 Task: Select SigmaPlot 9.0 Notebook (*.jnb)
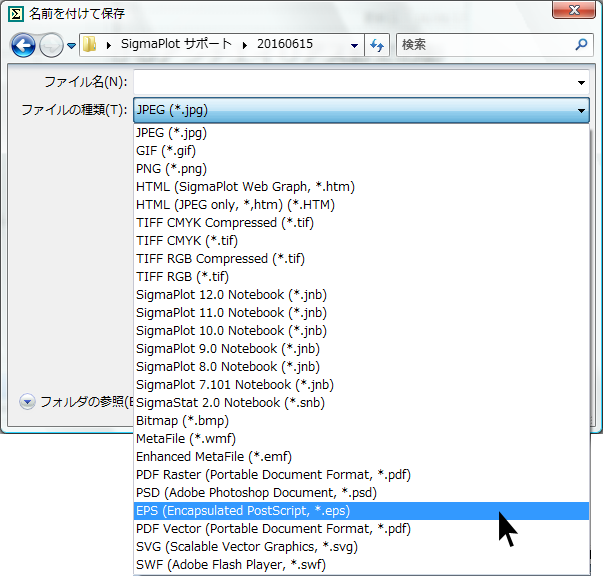click(x=361, y=349)
